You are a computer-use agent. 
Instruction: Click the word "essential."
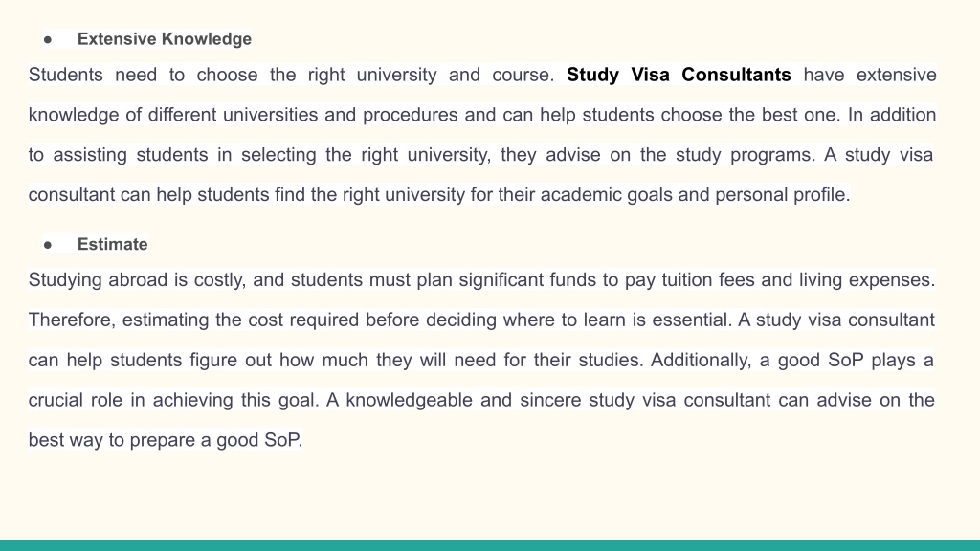(x=692, y=320)
